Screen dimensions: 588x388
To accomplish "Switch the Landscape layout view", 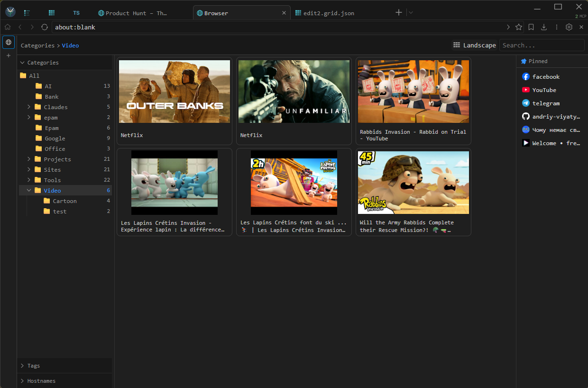I will tap(474, 45).
